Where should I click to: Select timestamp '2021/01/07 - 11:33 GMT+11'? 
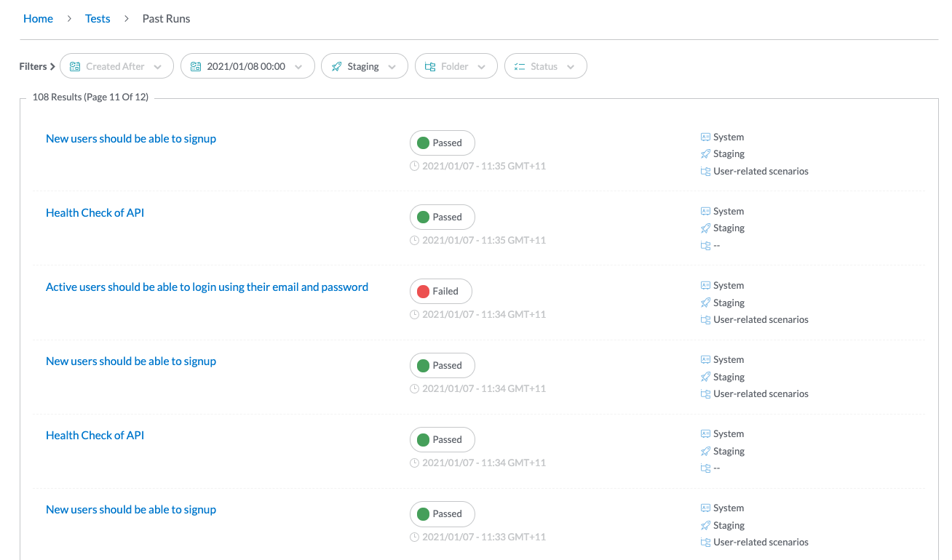click(x=484, y=537)
